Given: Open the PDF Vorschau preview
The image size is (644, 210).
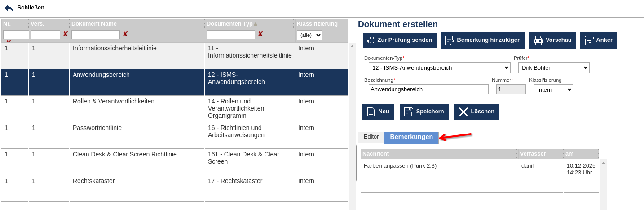Looking at the screenshot, I should click(552, 40).
